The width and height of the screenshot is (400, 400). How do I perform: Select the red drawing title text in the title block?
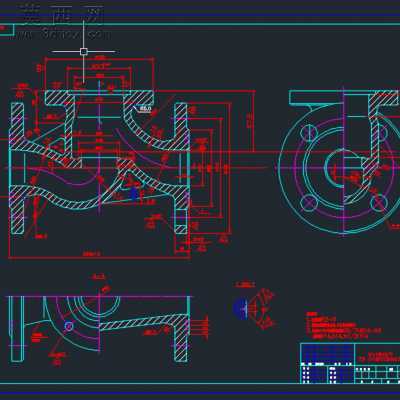(x=380, y=357)
